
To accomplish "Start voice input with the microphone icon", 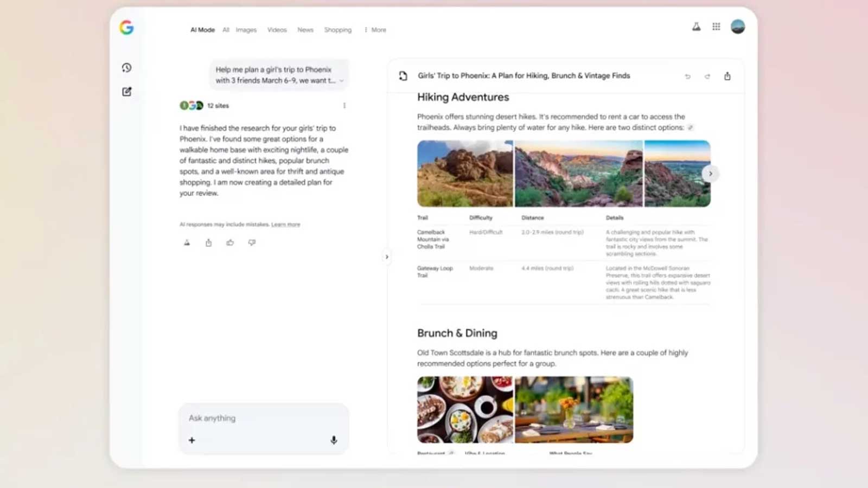I will (x=334, y=440).
